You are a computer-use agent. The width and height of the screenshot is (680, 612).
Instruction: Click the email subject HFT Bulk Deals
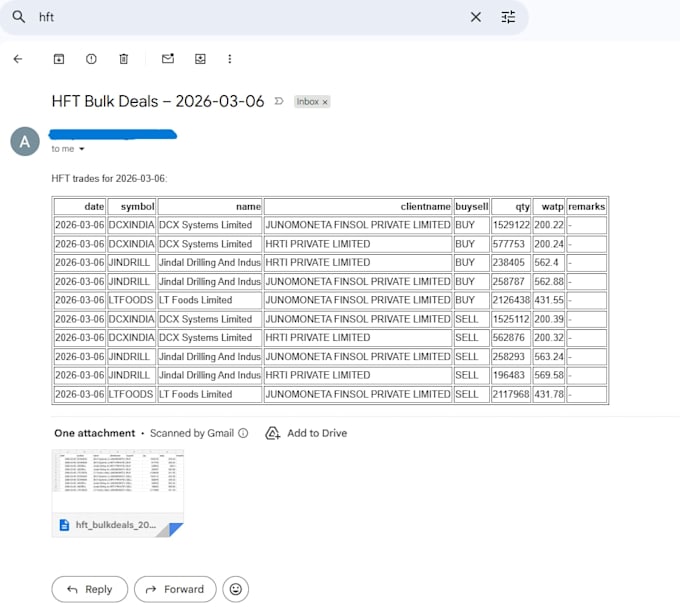[x=158, y=101]
